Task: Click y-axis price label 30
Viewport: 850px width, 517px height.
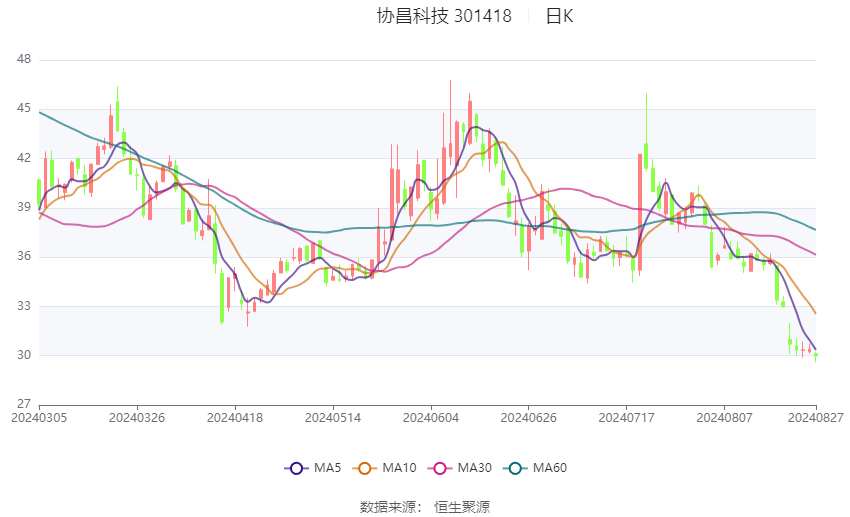Action: point(24,355)
